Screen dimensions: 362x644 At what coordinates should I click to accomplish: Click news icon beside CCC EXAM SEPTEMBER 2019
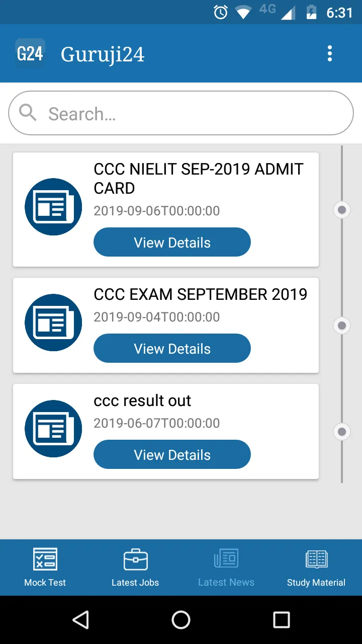(x=53, y=323)
